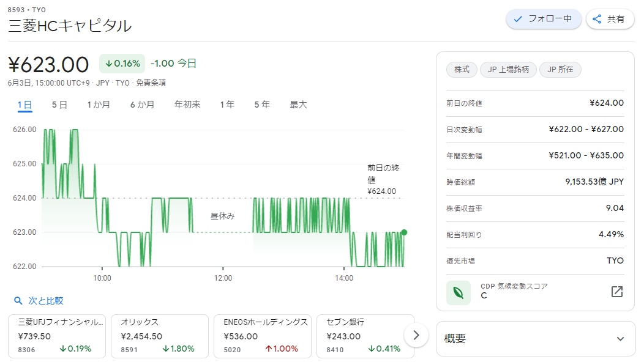Switch chart to the 5 日 range

(59, 105)
